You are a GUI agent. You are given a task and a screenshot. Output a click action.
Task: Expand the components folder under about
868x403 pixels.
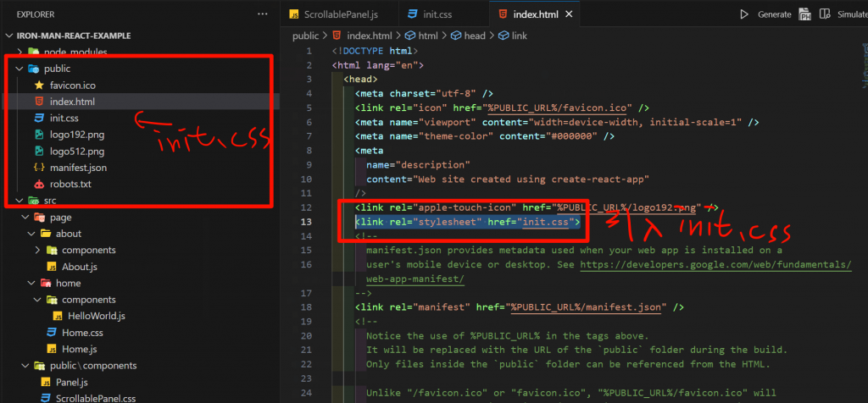(x=37, y=250)
